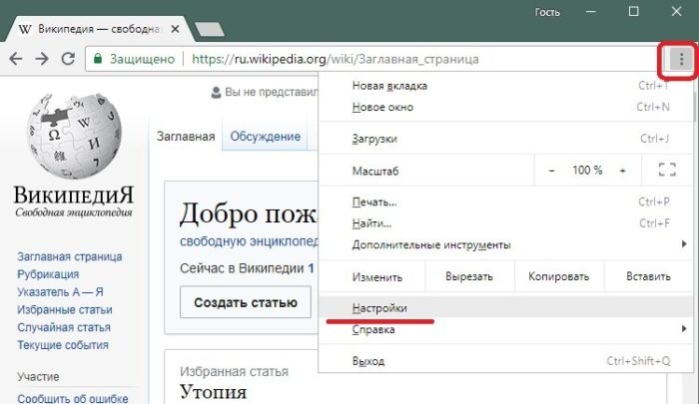Select Новое окно menu entry
Image resolution: width=699 pixels, height=404 pixels.
506,107
